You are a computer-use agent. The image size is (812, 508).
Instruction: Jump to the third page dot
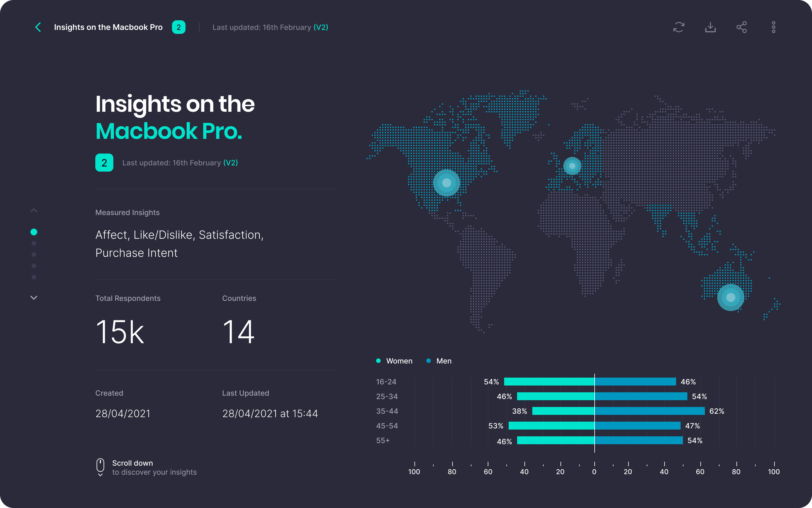tap(34, 255)
